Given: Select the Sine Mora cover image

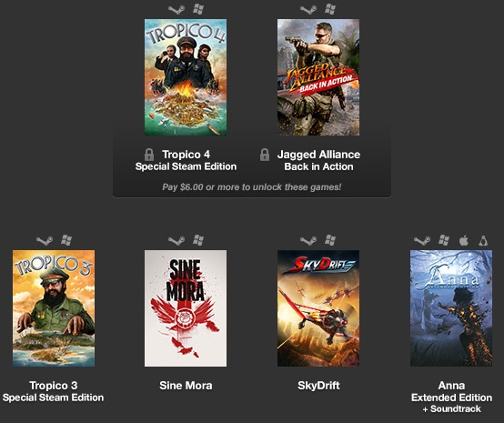Looking at the screenshot, I should (x=186, y=308).
